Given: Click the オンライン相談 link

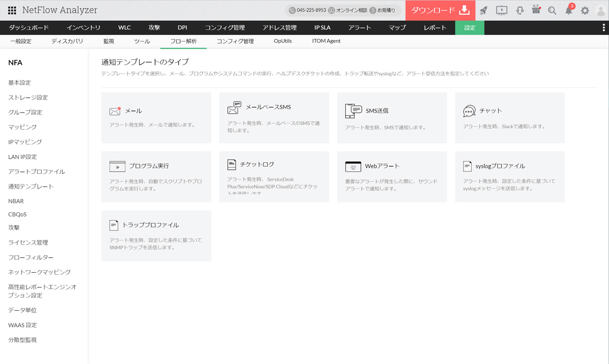Looking at the screenshot, I should tap(348, 10).
